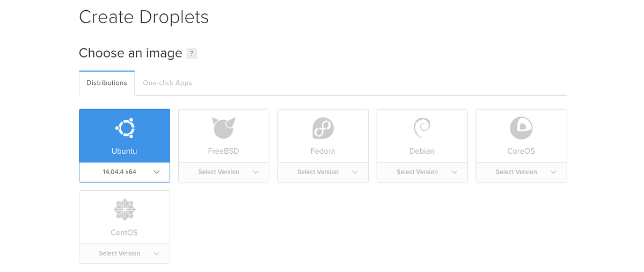Switch to the One-click Apps tab
The width and height of the screenshot is (644, 272).
pos(167,83)
